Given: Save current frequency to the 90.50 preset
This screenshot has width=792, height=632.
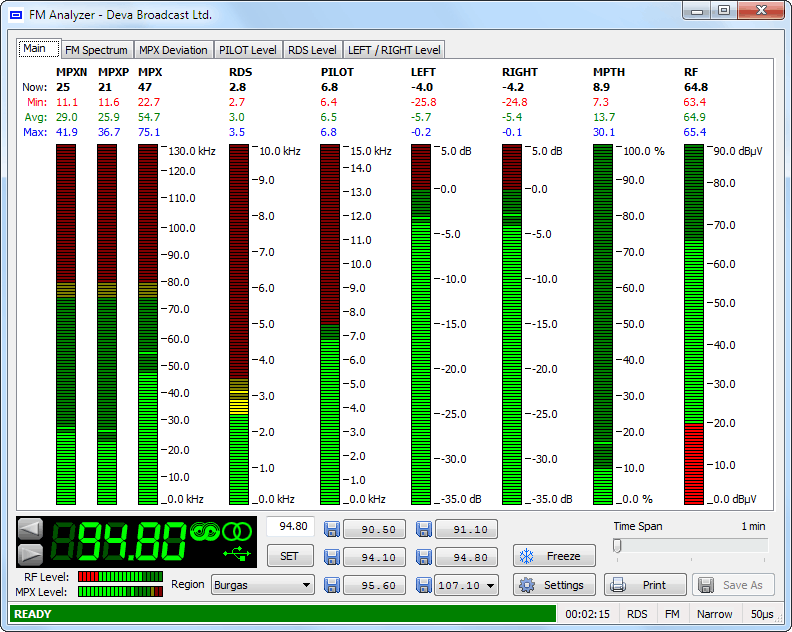Looking at the screenshot, I should (332, 530).
